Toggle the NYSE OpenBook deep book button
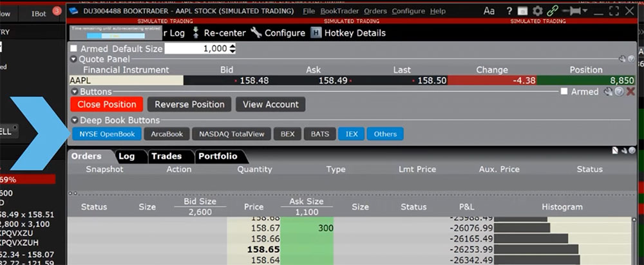Viewport: 644px width, 265px height. pos(107,134)
